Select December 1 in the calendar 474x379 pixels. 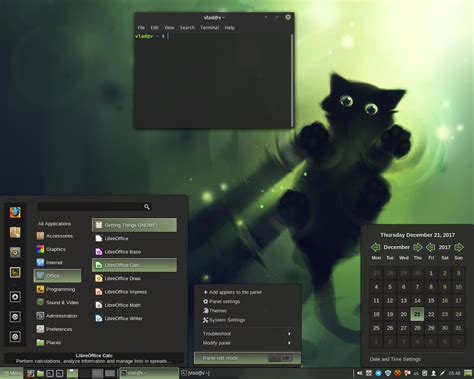(431, 273)
